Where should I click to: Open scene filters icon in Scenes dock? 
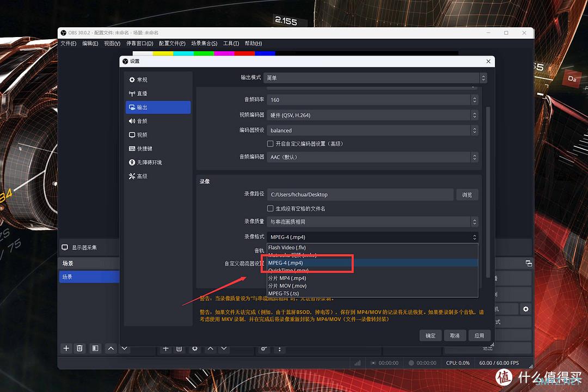pos(95,348)
